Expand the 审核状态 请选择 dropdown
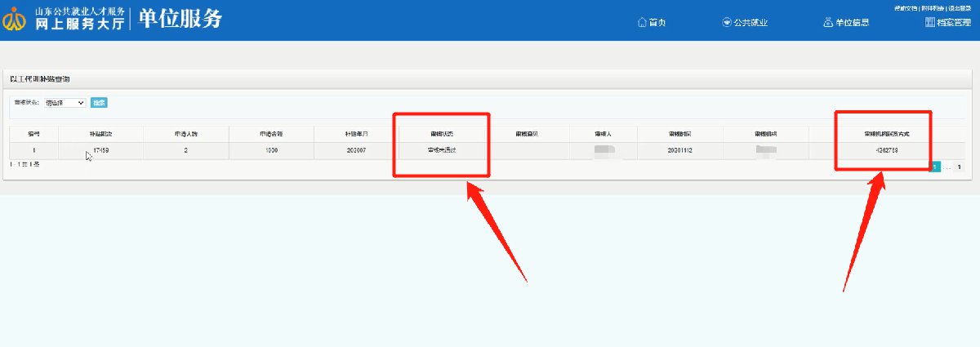This screenshot has width=980, height=347. point(65,103)
